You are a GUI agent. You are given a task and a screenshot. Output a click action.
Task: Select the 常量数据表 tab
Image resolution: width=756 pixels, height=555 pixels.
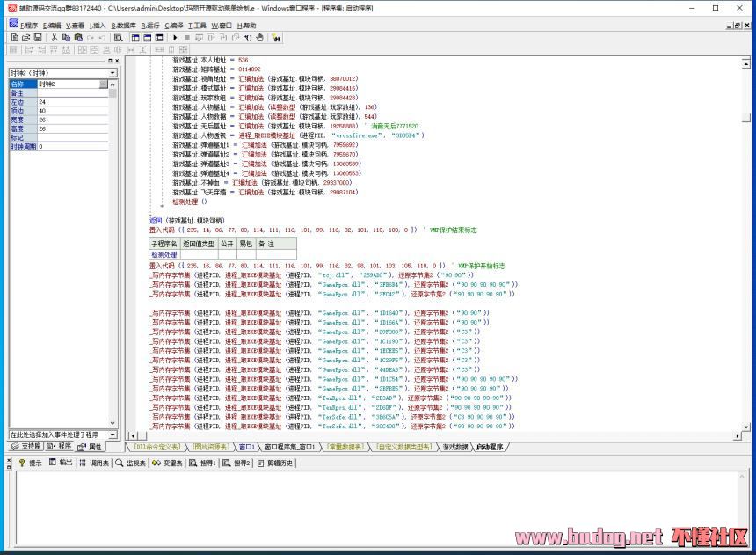tap(345, 447)
